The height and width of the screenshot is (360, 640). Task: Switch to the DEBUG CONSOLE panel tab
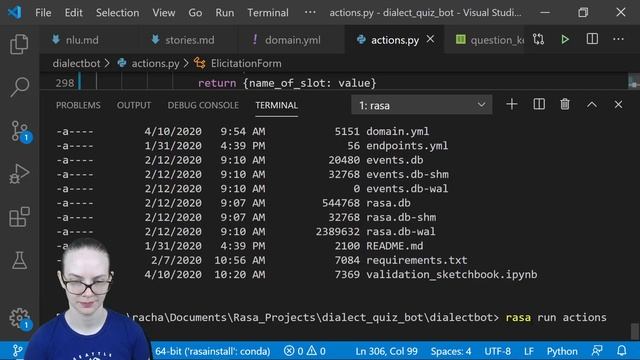[203, 105]
